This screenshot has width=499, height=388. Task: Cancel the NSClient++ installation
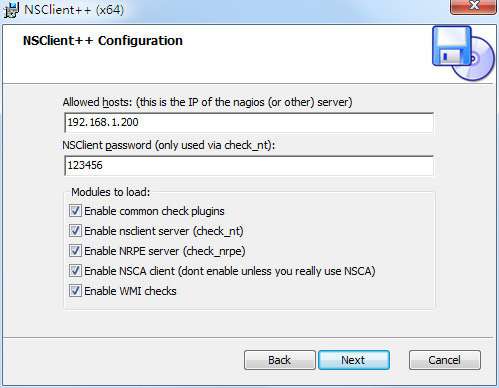pyautogui.click(x=445, y=360)
